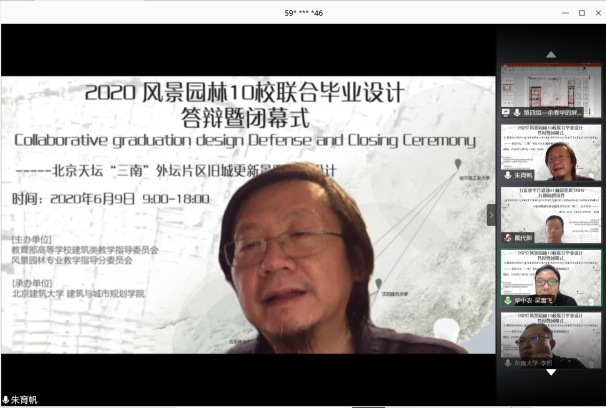Click the meeting ID title text
The height and width of the screenshot is (408, 606).
click(302, 11)
